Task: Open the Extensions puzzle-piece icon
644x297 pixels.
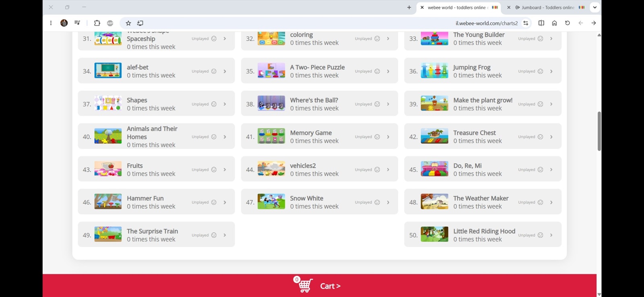Action: (x=97, y=23)
